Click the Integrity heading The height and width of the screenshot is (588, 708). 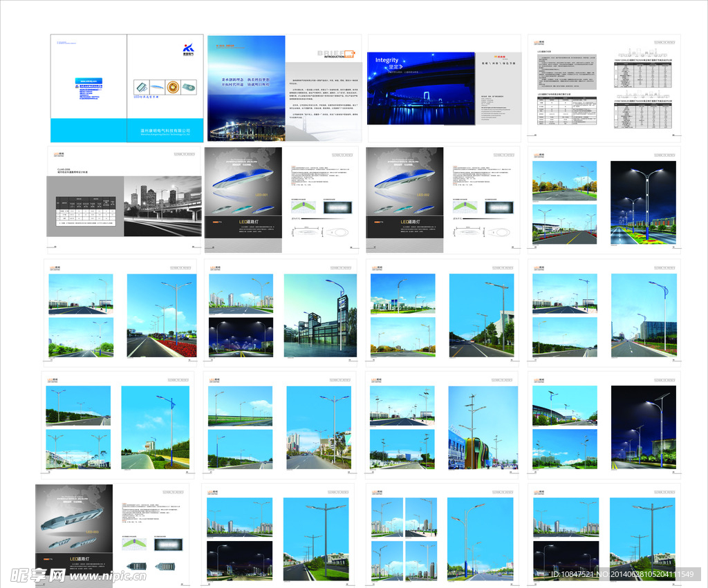point(387,60)
